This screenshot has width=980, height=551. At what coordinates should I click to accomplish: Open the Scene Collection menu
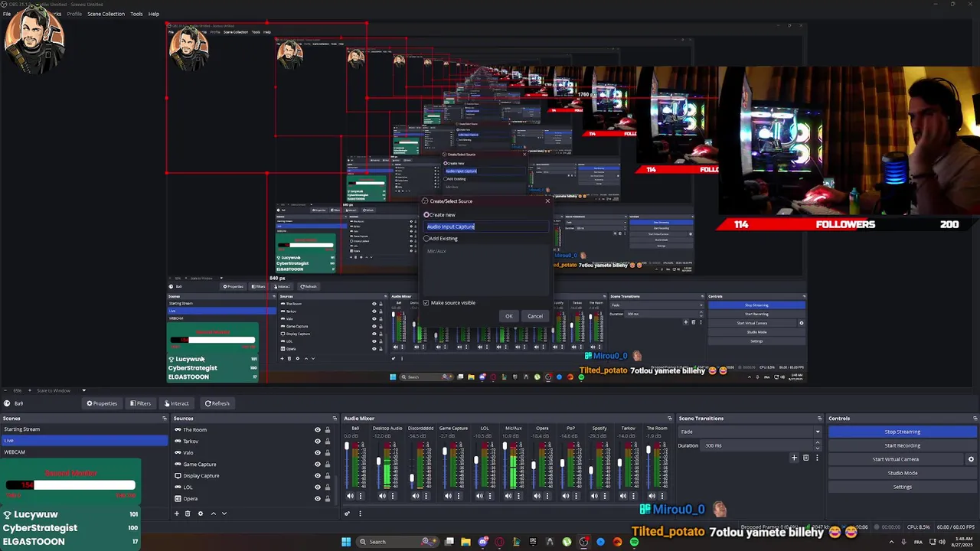106,14
